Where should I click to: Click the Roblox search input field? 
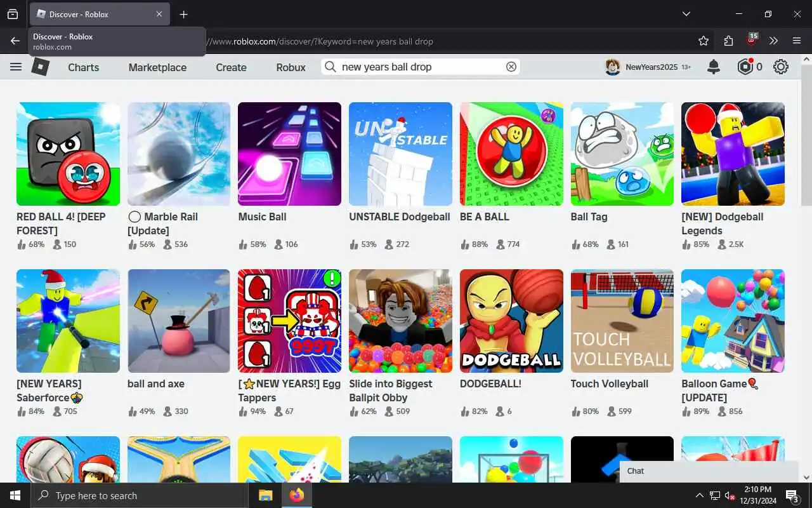pyautogui.click(x=421, y=67)
